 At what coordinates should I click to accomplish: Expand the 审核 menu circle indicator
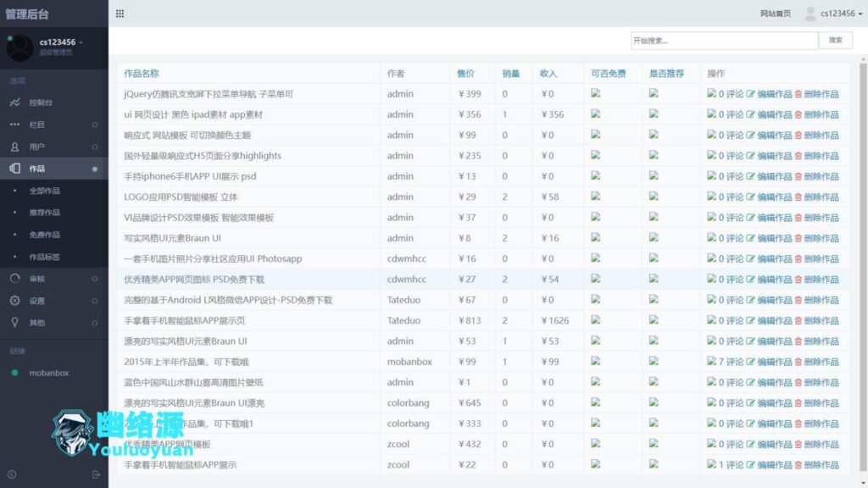pyautogui.click(x=95, y=279)
